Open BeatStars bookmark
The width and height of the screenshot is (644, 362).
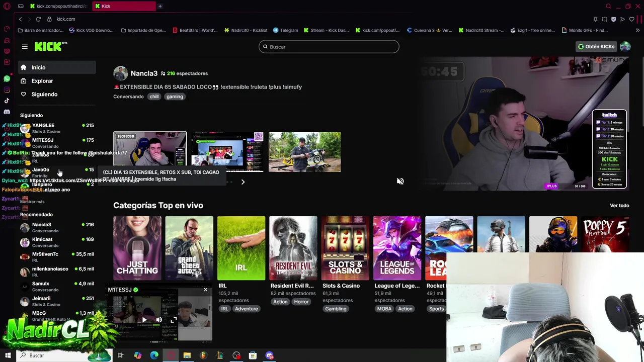[x=195, y=30]
